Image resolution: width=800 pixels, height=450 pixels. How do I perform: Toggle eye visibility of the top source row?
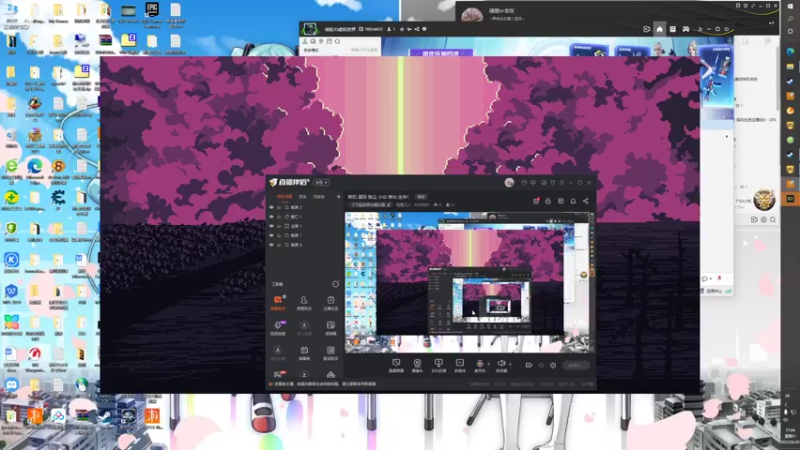click(271, 207)
